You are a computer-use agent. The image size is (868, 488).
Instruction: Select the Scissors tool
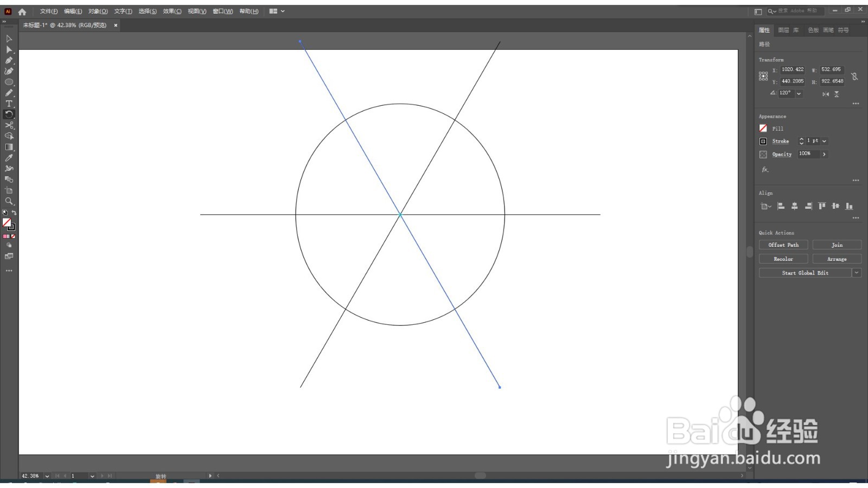[9, 125]
